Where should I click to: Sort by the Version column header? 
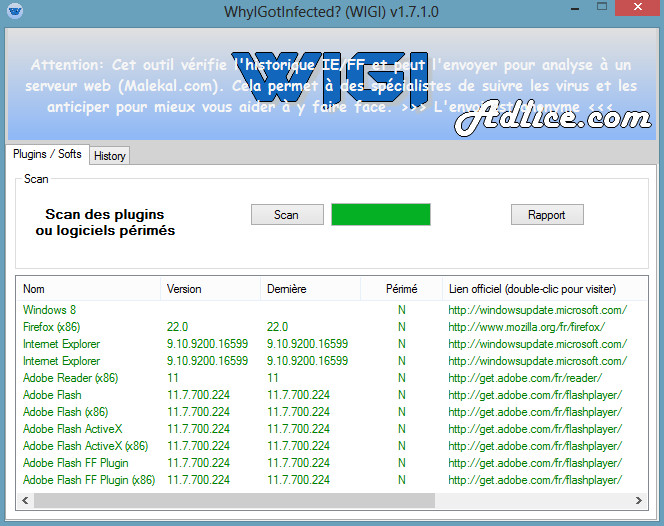(x=210, y=289)
